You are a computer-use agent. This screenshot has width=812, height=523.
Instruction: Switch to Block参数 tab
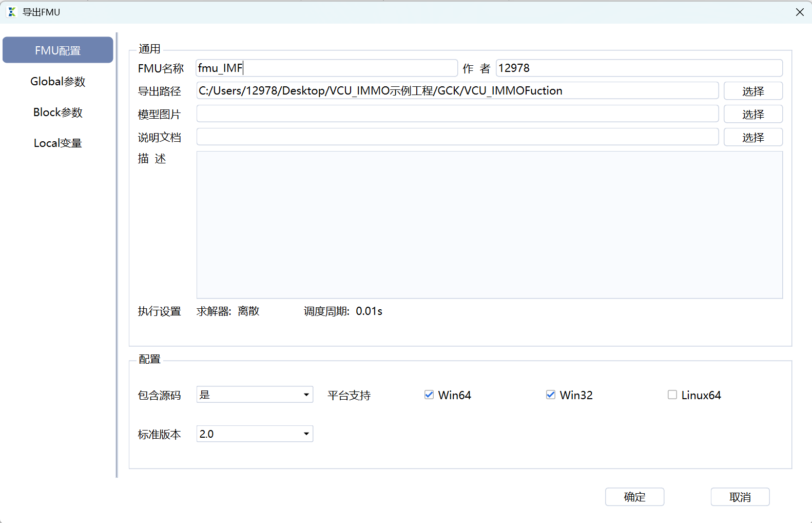tap(58, 112)
